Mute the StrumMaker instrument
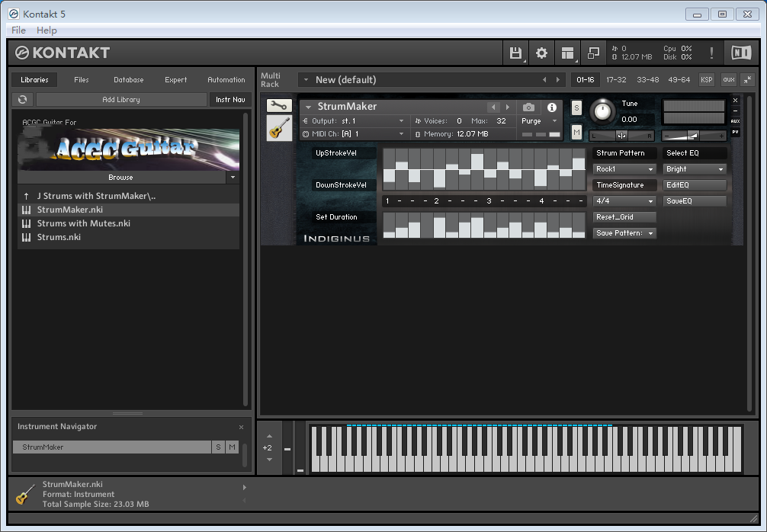767x532 pixels. click(576, 132)
